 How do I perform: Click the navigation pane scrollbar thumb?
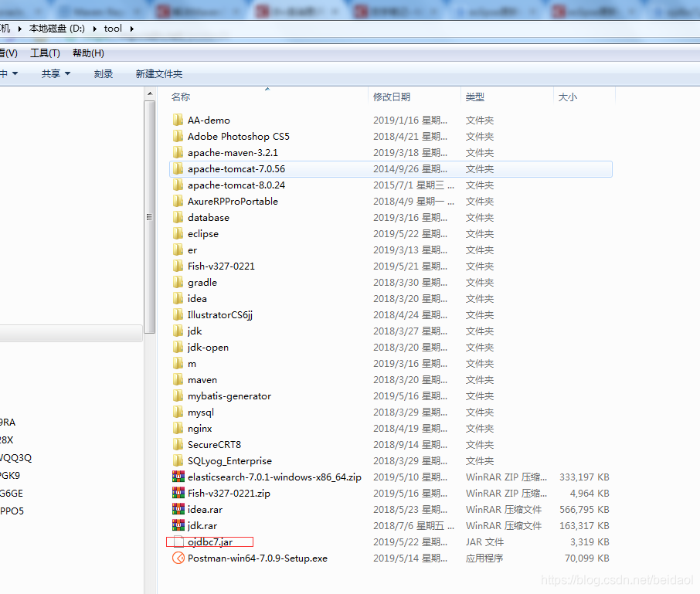(x=150, y=217)
